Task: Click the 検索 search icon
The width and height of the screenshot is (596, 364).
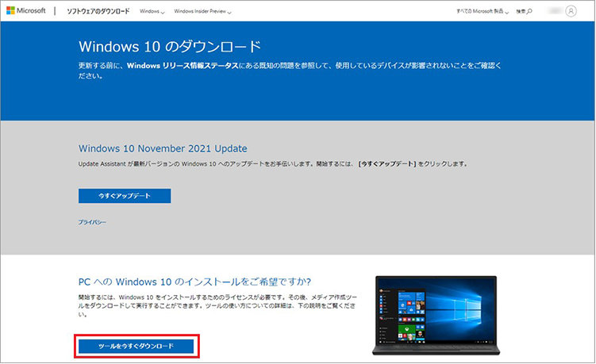Action: (524, 11)
